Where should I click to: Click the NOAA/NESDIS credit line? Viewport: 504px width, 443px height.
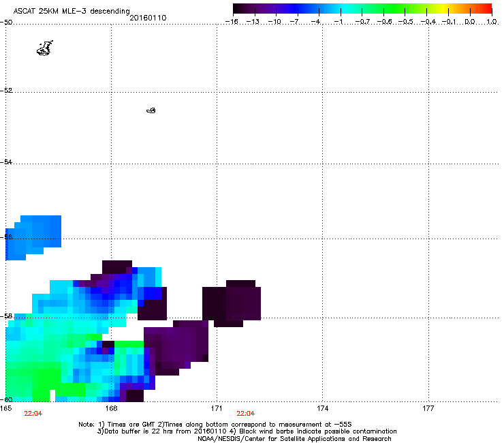point(294,439)
